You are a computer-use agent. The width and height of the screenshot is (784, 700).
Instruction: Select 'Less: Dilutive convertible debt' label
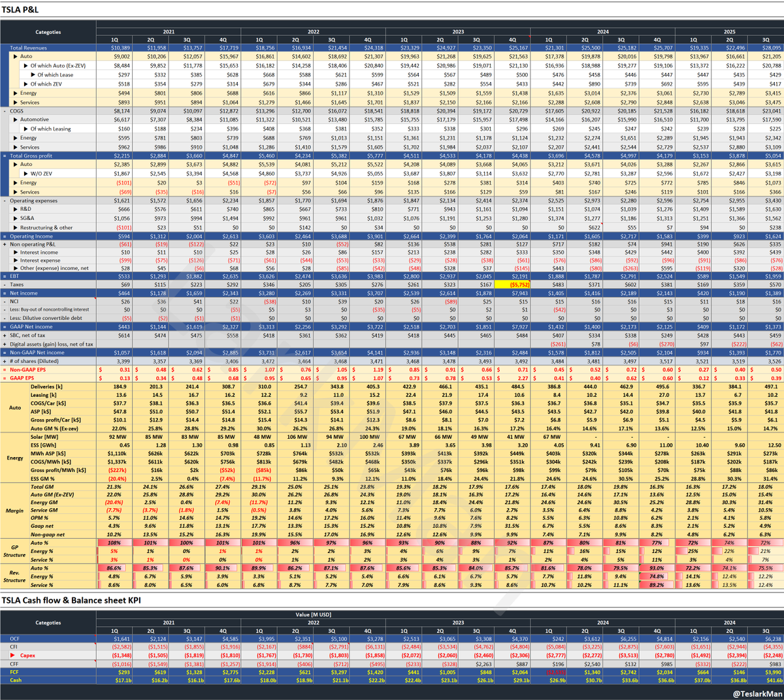tap(46, 318)
